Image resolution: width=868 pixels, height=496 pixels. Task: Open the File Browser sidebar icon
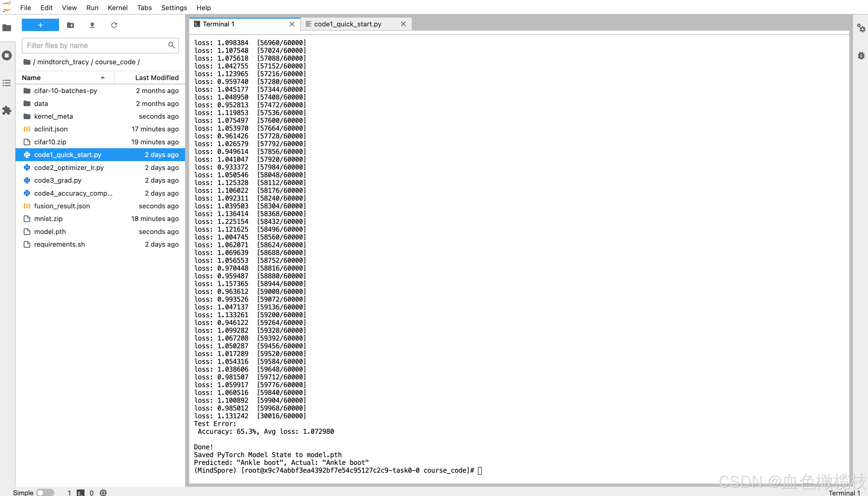(x=7, y=28)
